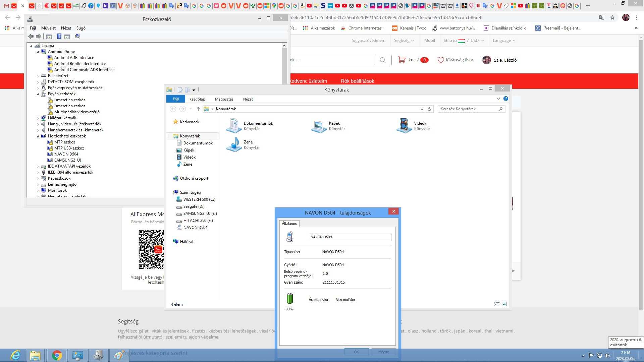Click the forward arrow in Eszközkezelő toolbar
The width and height of the screenshot is (644, 362).
click(x=39, y=36)
